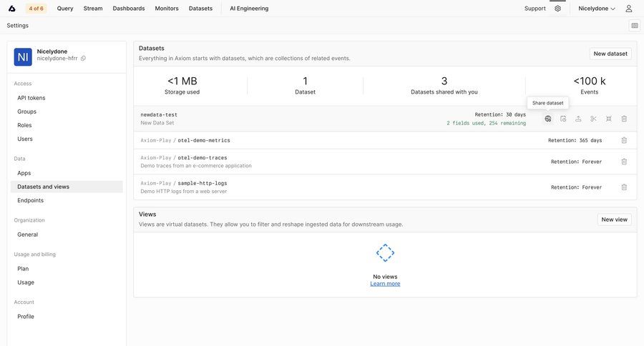
Task: Click the 4 of 6 onboarding badge
Action: click(36, 8)
